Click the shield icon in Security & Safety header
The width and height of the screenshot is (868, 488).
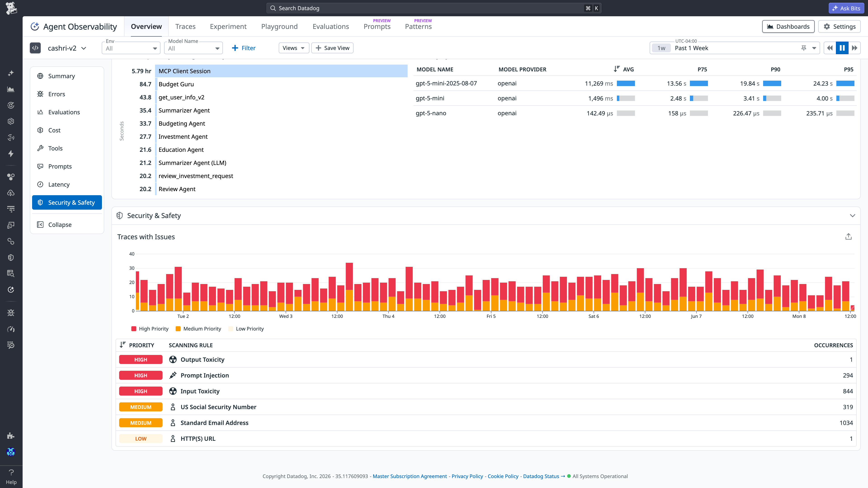pyautogui.click(x=120, y=216)
